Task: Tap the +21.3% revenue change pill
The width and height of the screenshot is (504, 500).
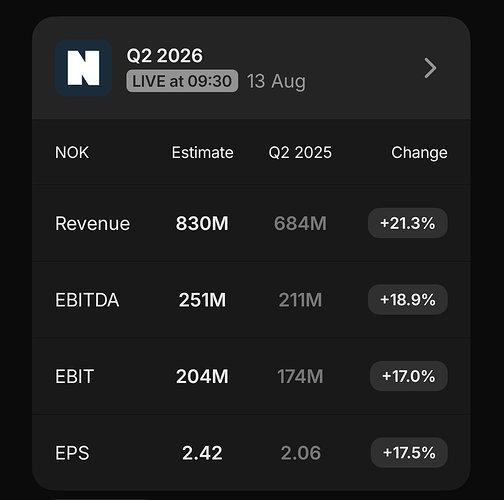Action: [408, 223]
